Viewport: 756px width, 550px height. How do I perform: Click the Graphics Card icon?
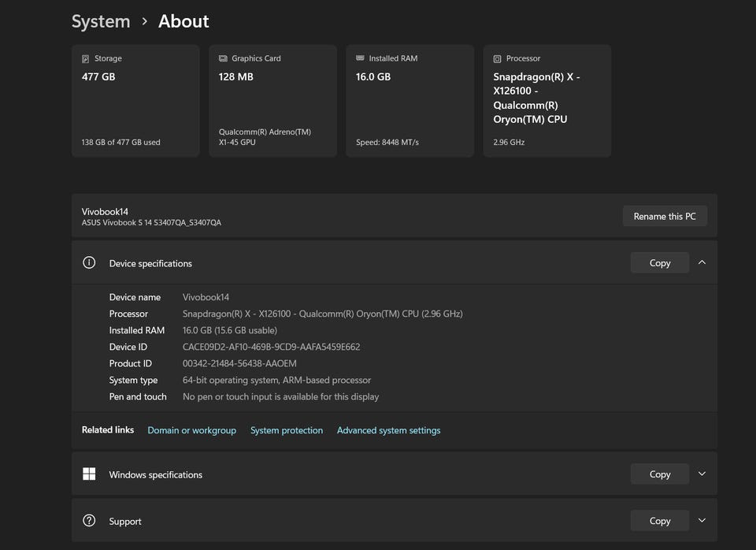click(x=223, y=58)
